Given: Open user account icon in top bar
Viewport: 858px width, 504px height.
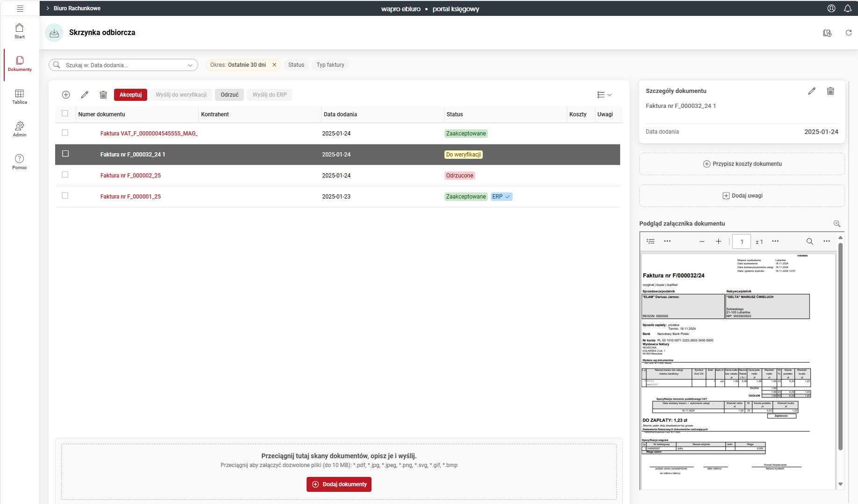Looking at the screenshot, I should click(831, 8).
